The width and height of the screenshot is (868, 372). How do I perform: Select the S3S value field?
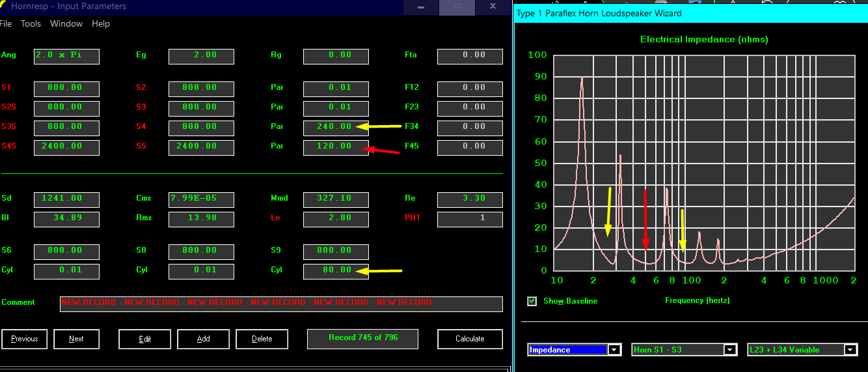tap(66, 128)
